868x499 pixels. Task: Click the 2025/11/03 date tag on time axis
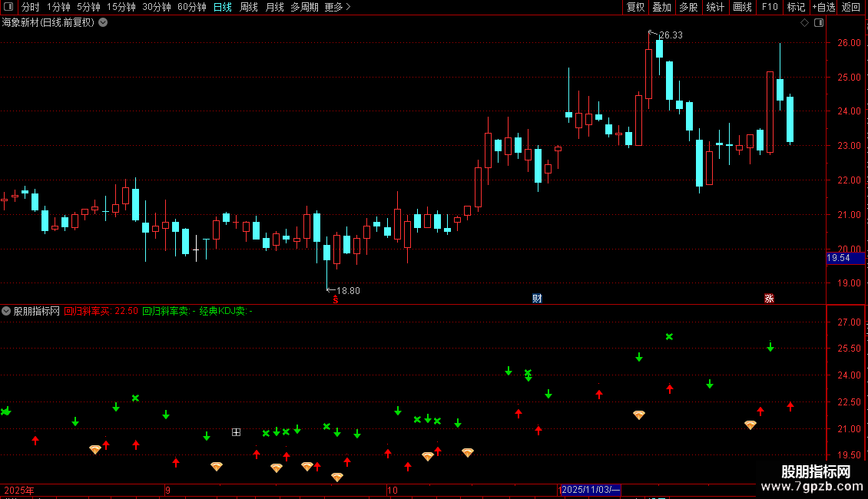coord(591,490)
